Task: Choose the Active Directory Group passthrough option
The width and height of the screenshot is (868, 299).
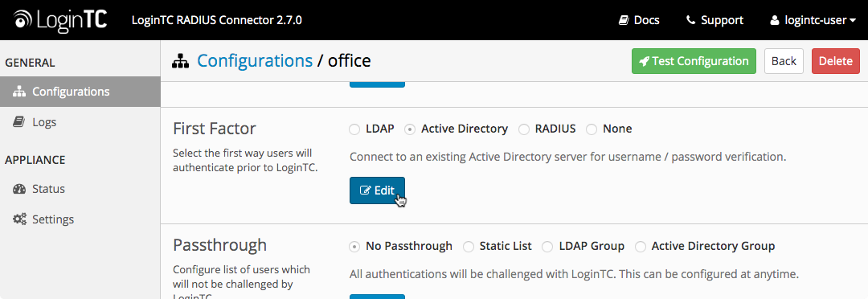Action: [x=641, y=247]
